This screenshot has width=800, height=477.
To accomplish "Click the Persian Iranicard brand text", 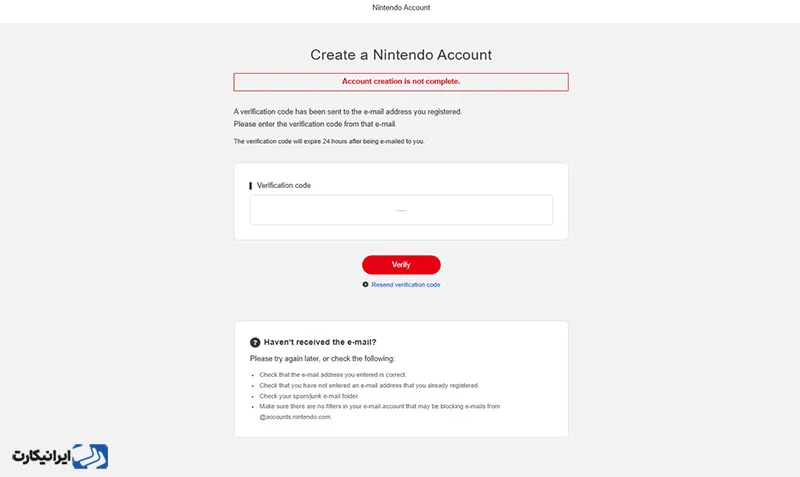I will (x=40, y=457).
